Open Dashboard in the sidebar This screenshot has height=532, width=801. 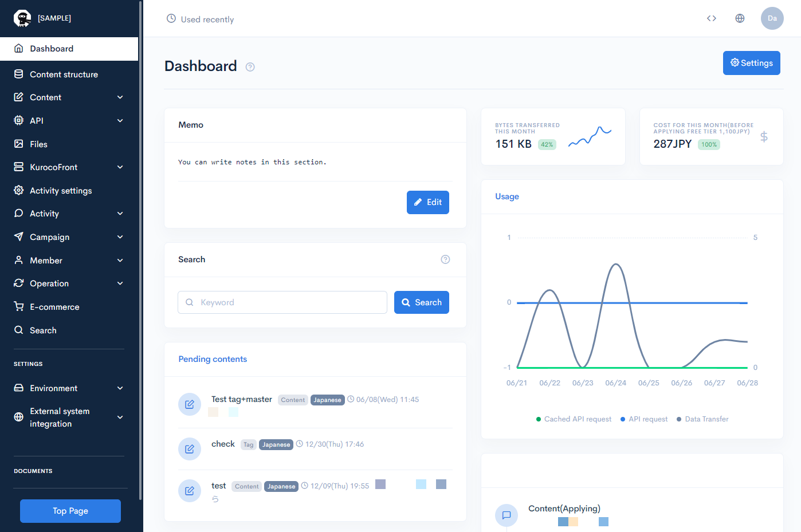69,49
